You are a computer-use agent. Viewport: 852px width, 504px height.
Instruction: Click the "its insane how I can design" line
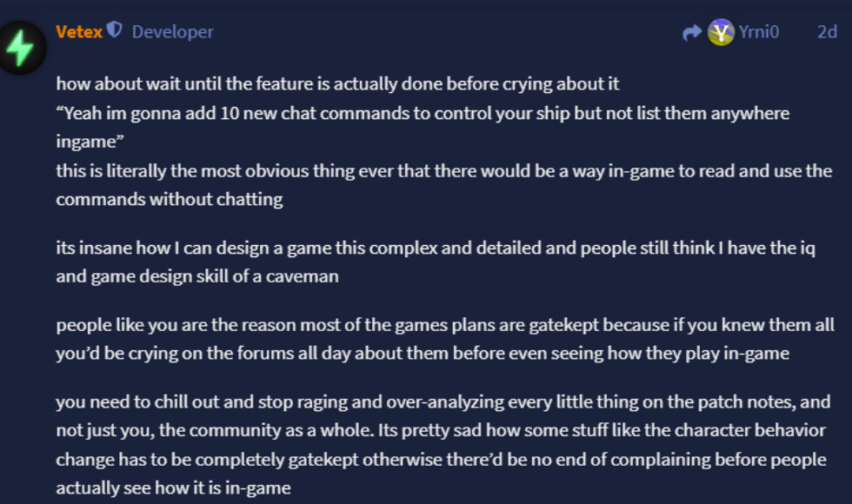coord(436,248)
